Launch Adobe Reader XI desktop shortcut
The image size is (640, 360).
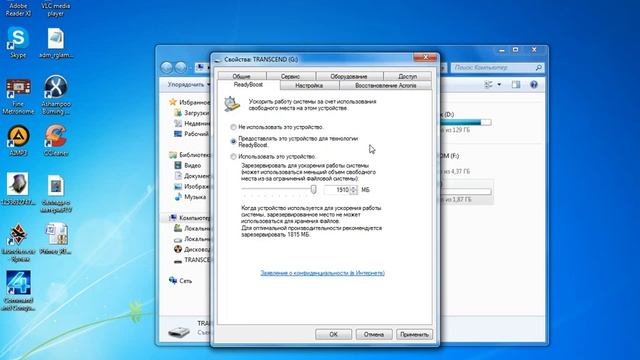point(18,9)
